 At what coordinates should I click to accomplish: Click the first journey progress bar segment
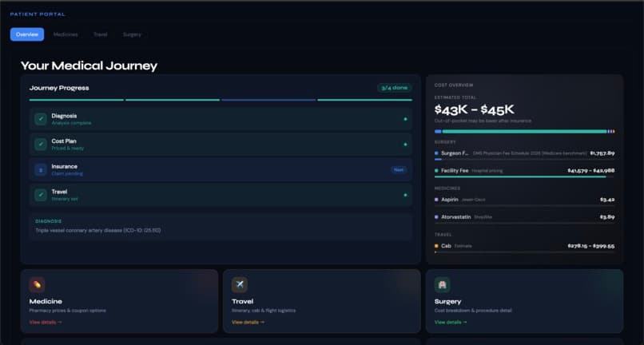(77, 100)
